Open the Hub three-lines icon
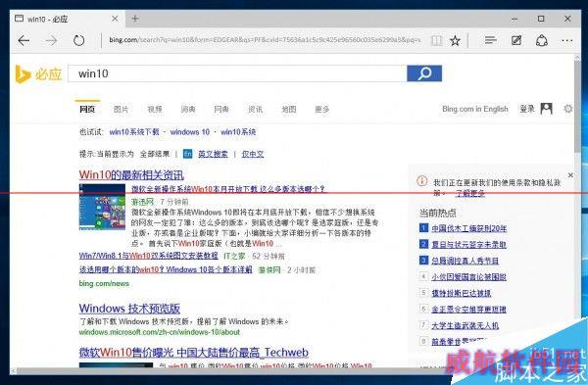 point(490,40)
